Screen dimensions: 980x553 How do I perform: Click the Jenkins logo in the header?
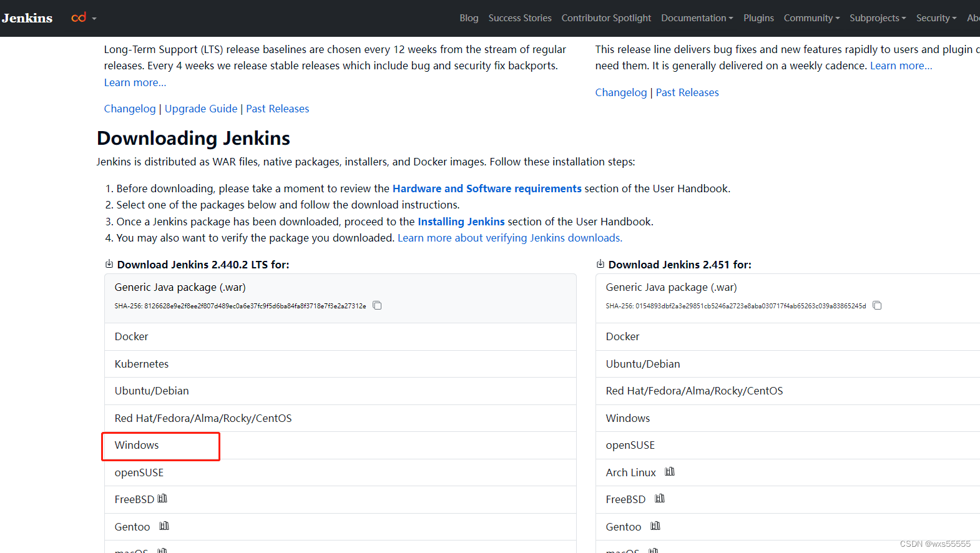(x=27, y=18)
